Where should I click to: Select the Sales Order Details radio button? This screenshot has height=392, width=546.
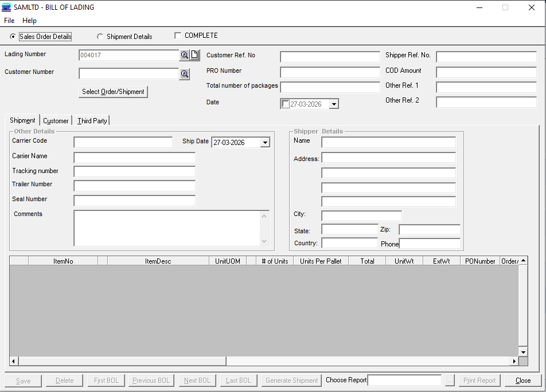point(13,37)
